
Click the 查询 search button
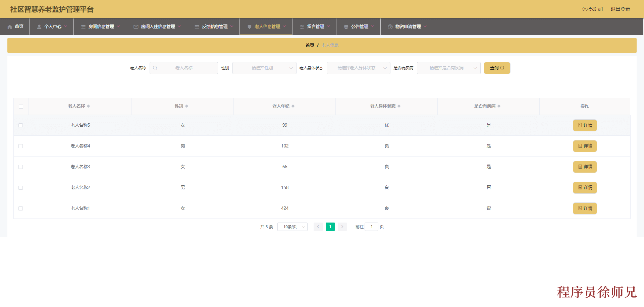tap(497, 68)
